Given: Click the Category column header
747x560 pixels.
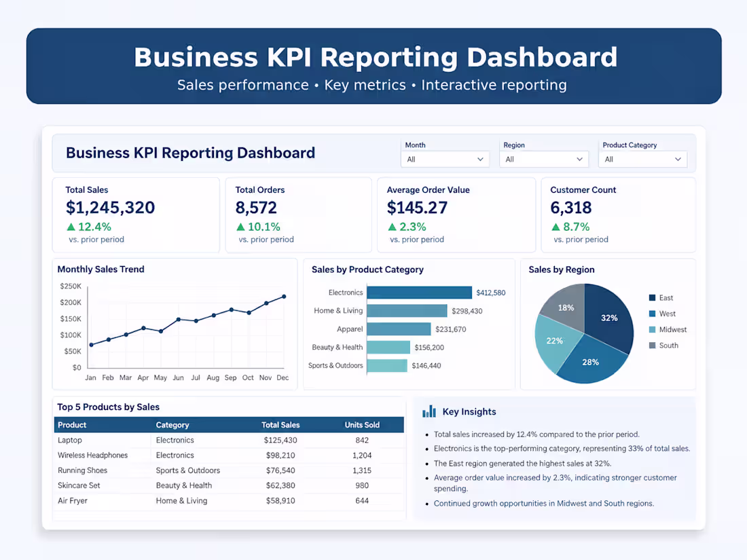Looking at the screenshot, I should (x=172, y=425).
